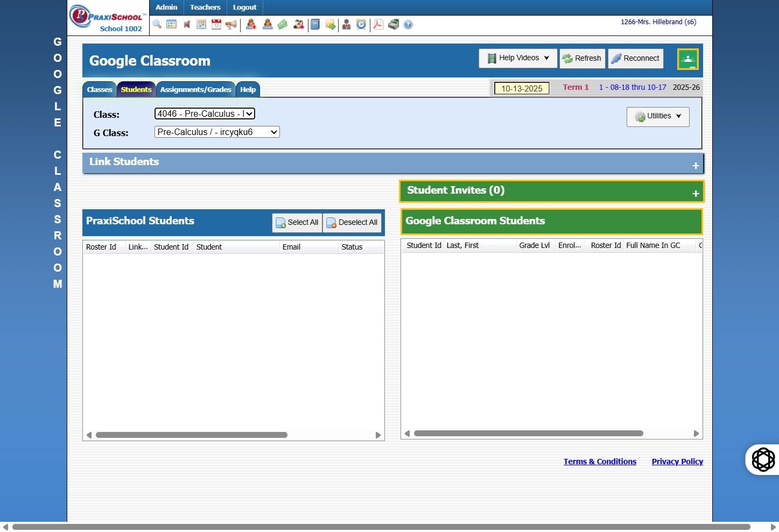Open the floating assistant knot icon
This screenshot has width=779, height=532.
point(763,459)
